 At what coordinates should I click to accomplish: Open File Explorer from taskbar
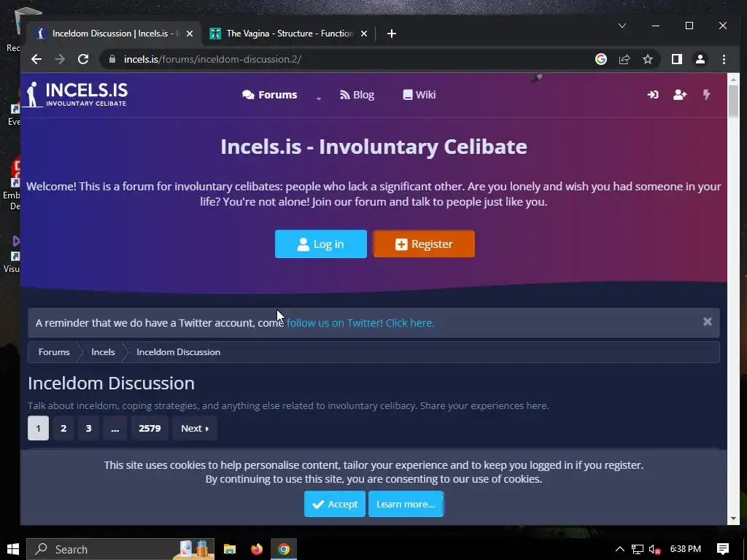(230, 549)
